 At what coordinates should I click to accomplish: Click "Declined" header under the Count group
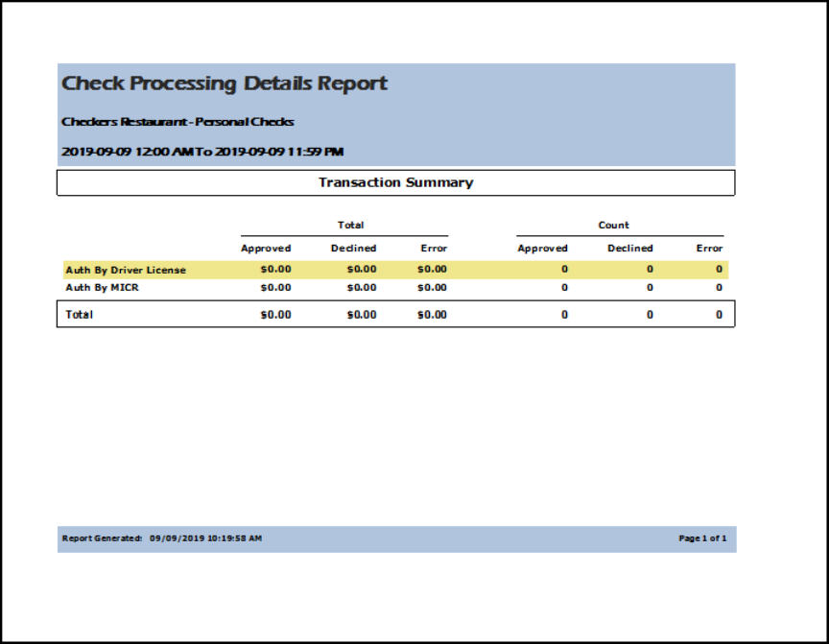point(630,248)
